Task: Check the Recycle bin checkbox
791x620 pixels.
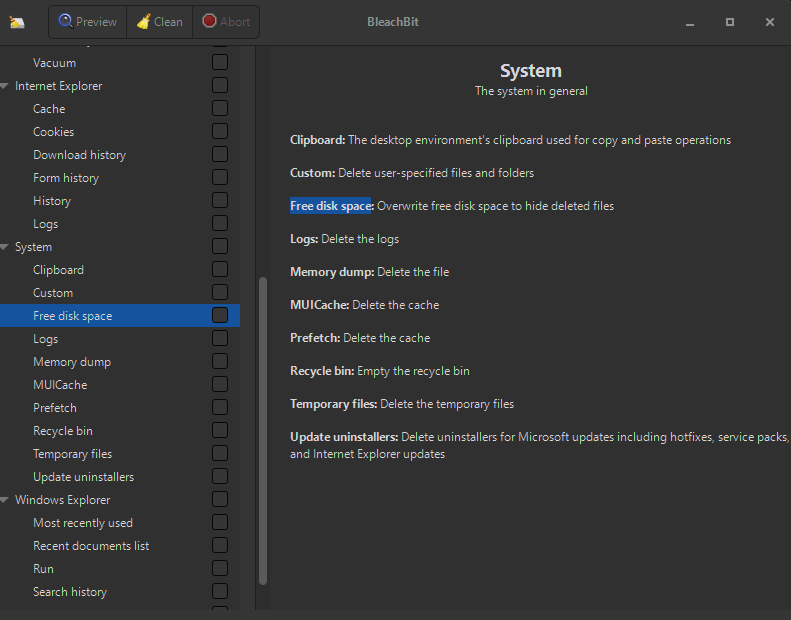Action: tap(220, 430)
